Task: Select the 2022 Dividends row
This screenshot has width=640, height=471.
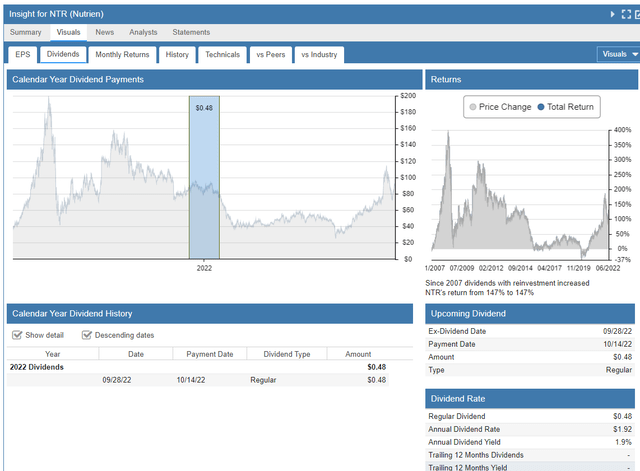Action: 198,367
